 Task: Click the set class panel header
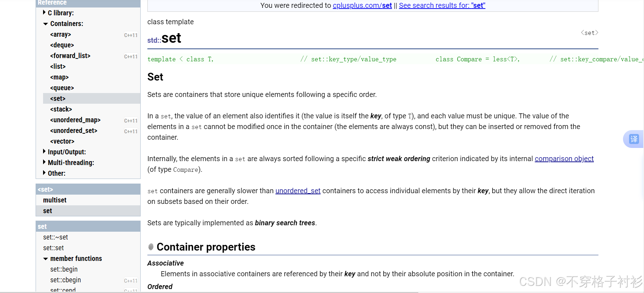tap(88, 226)
